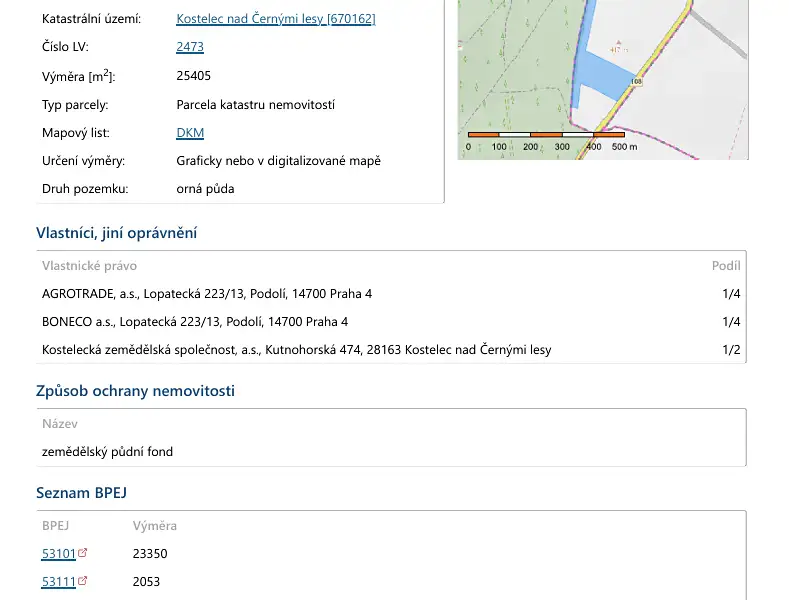This screenshot has height=600, width=789.
Task: Click the area value 25405
Action: click(x=193, y=76)
